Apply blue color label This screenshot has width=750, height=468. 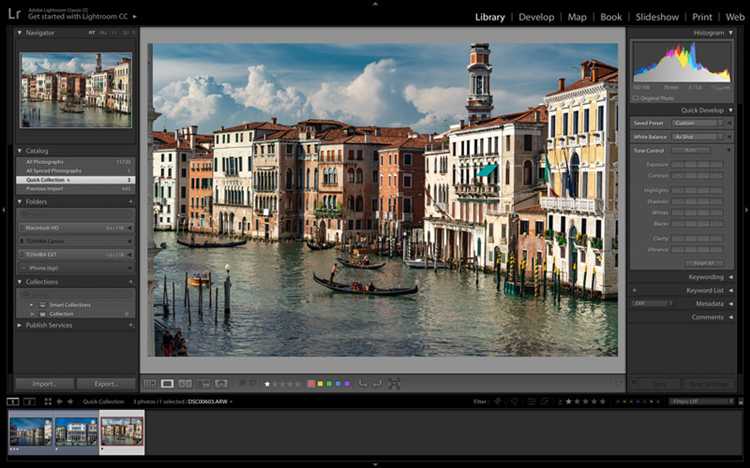pyautogui.click(x=338, y=384)
